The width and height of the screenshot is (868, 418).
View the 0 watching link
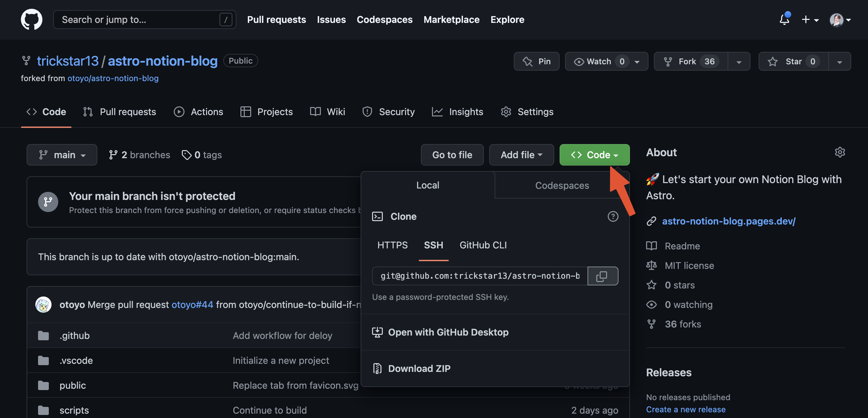tap(679, 305)
